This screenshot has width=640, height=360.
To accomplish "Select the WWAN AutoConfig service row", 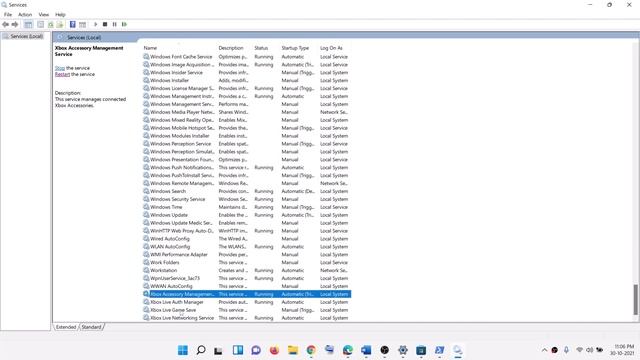I will point(247,286).
